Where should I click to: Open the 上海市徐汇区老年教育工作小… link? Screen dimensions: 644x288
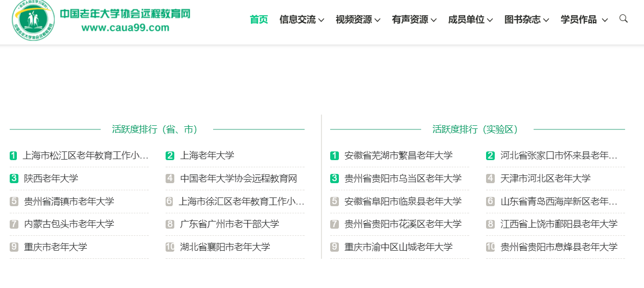tap(241, 202)
